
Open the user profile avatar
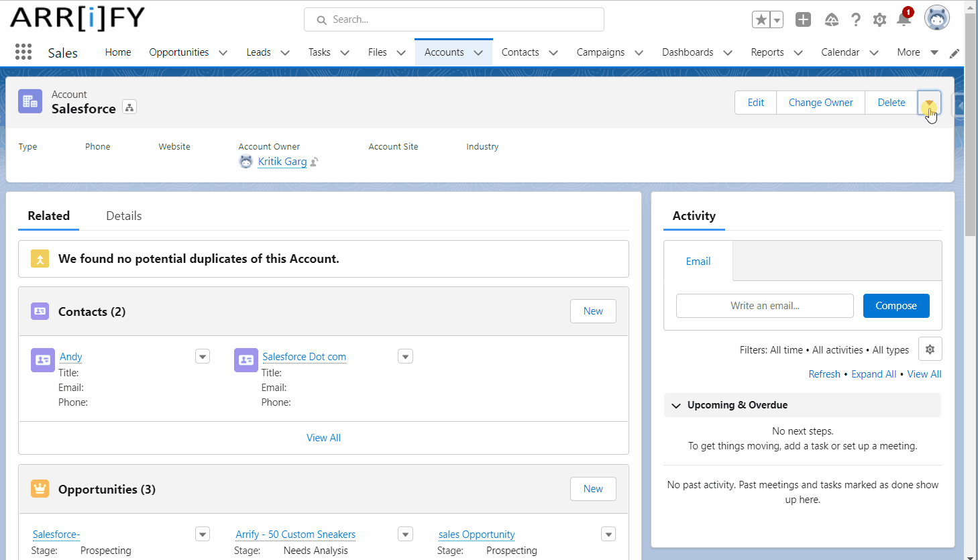[936, 18]
